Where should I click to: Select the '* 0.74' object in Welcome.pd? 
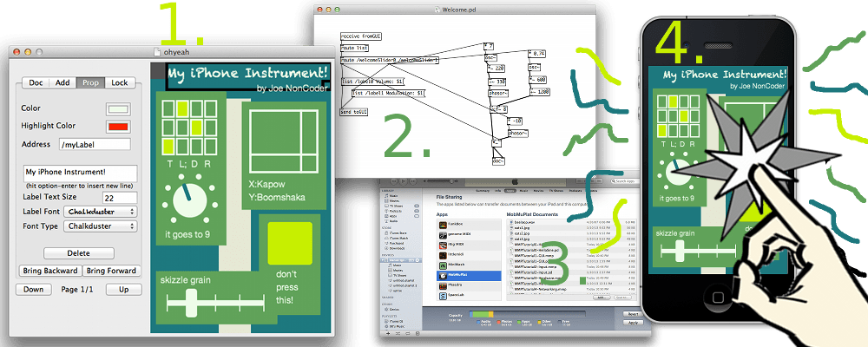[x=537, y=54]
